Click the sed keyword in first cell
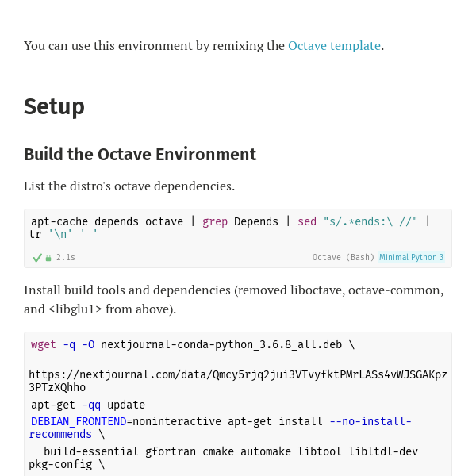The width and height of the screenshot is (476, 476). [x=307, y=221]
